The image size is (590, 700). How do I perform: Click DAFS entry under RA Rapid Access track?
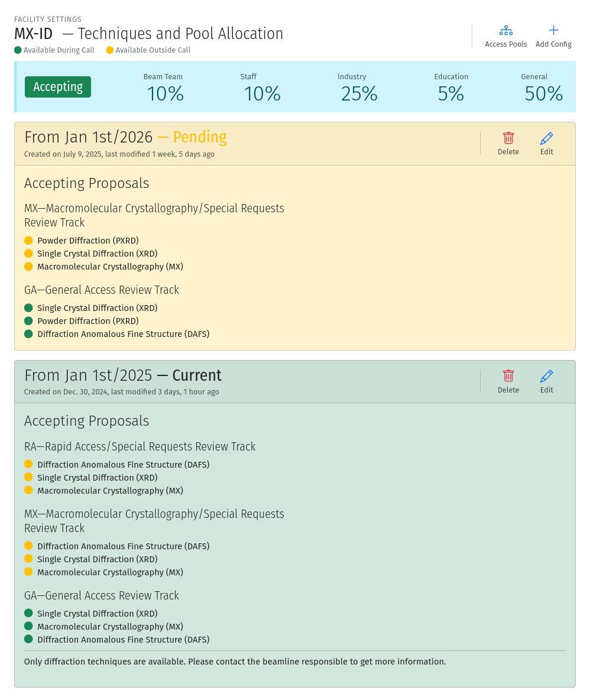pos(123,465)
